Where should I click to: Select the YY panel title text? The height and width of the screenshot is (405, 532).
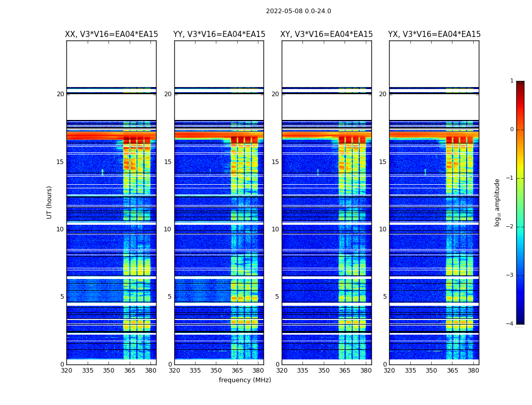pos(219,34)
